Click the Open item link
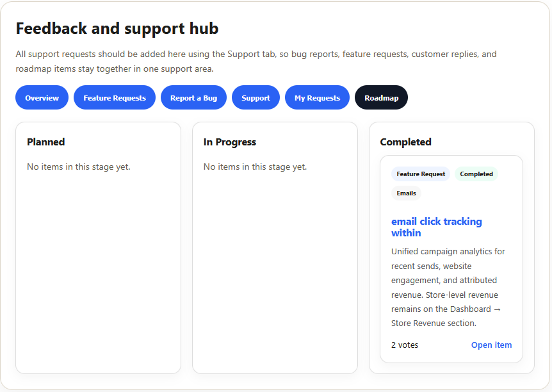552x392 pixels. [x=491, y=345]
